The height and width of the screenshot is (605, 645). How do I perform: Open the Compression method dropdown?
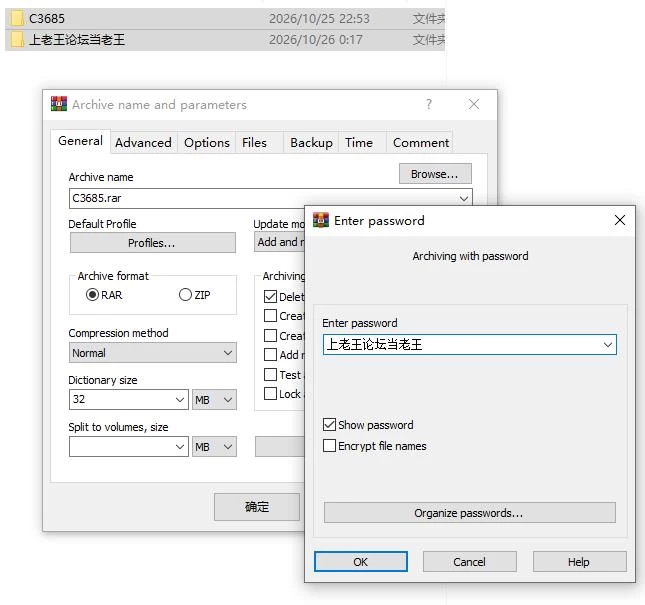point(153,352)
